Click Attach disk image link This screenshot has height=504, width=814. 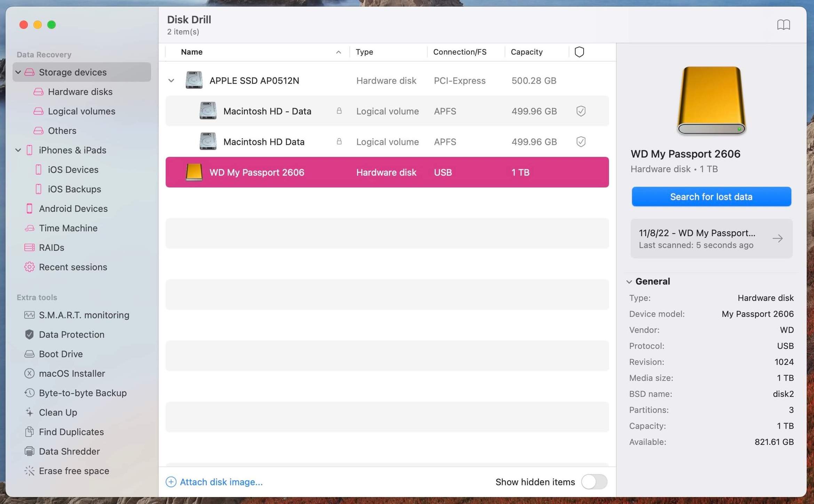click(221, 482)
